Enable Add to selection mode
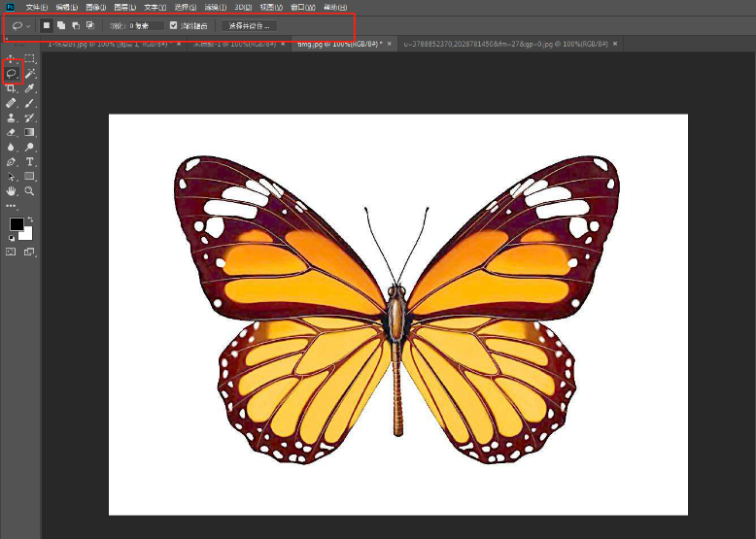The width and height of the screenshot is (756, 539). pos(60,25)
